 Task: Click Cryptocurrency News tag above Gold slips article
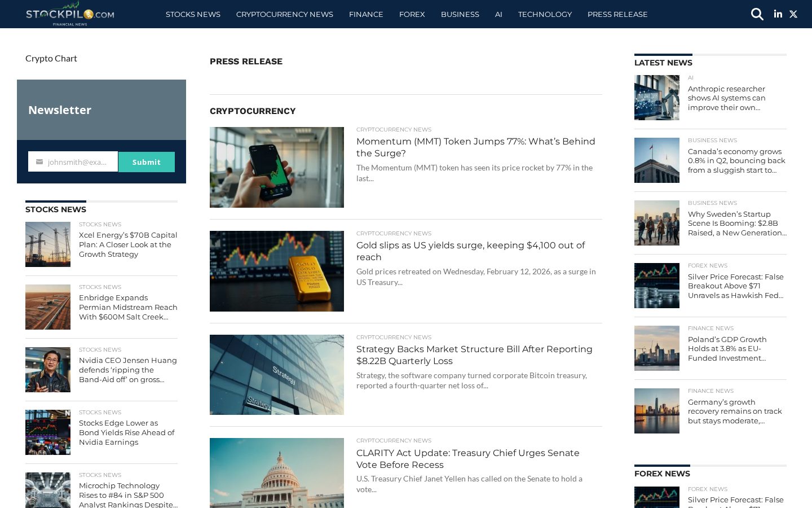point(394,234)
